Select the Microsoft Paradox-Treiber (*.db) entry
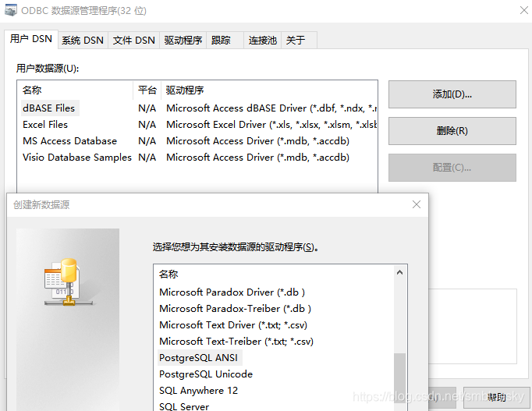The width and height of the screenshot is (532, 411). coord(235,309)
